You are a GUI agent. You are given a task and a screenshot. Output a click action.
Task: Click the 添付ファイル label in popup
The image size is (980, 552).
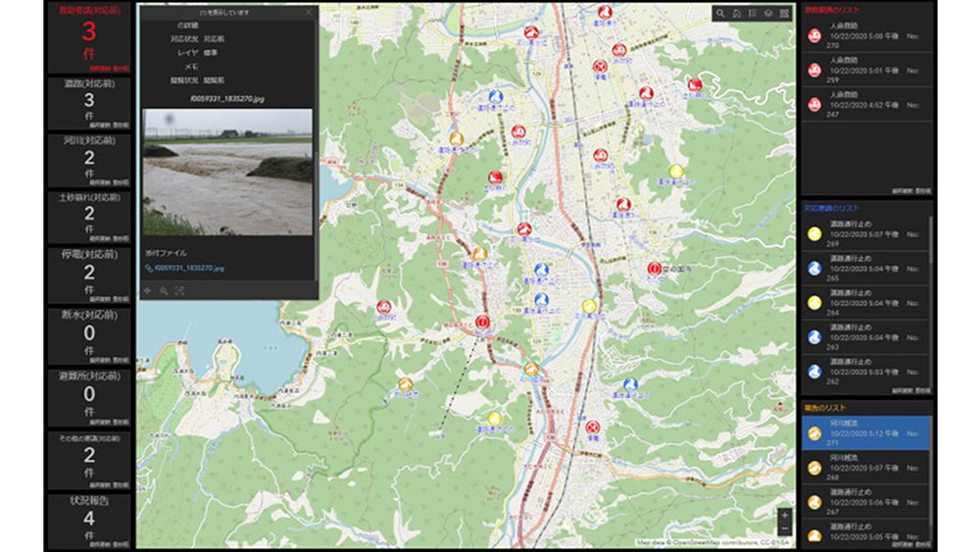point(166,253)
